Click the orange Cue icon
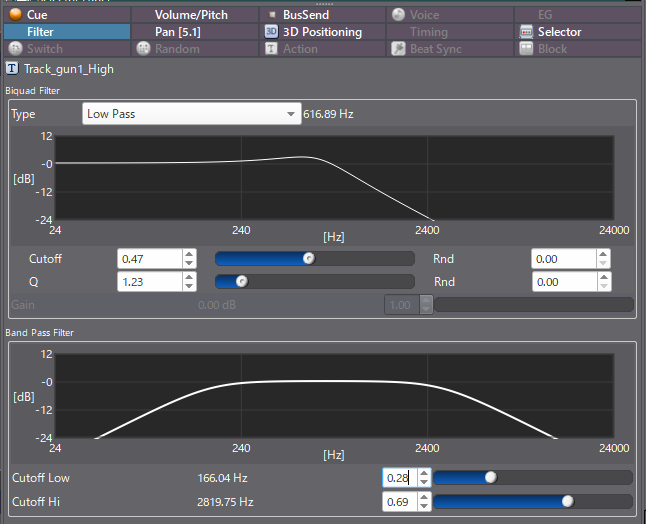Viewport: 646px width, 524px height. 16,14
